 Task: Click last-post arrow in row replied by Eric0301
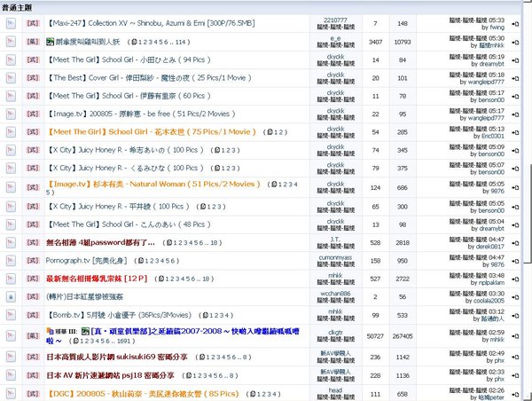pos(515,132)
